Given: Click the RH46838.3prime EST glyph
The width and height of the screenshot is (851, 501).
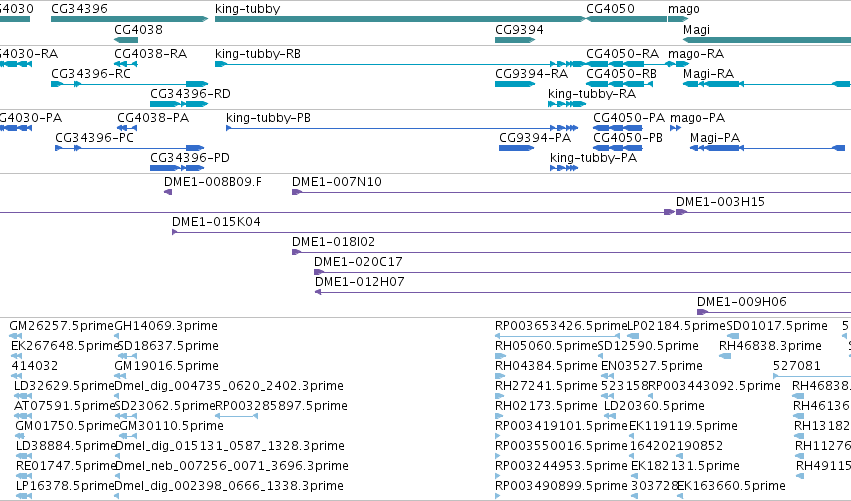Looking at the screenshot, I should click(725, 356).
